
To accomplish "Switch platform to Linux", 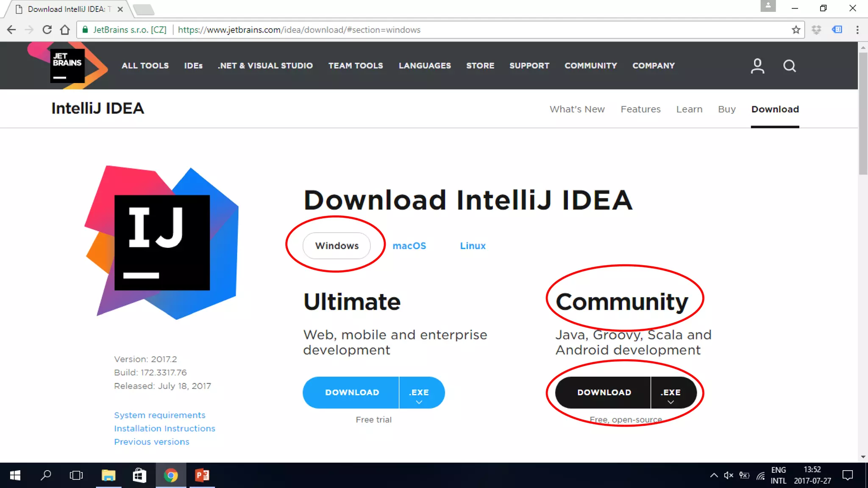I will [x=473, y=246].
